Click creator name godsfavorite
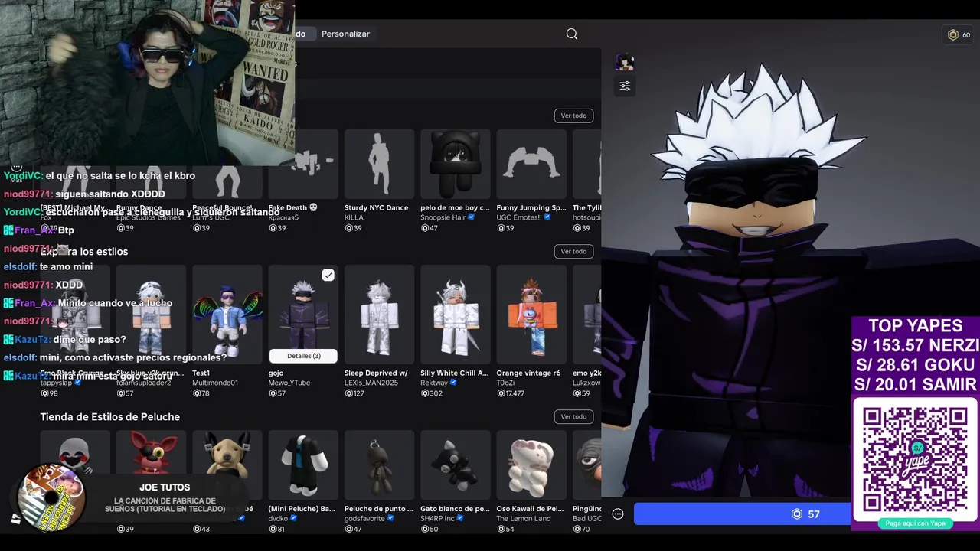Viewport: 980px width, 551px height. [x=365, y=518]
